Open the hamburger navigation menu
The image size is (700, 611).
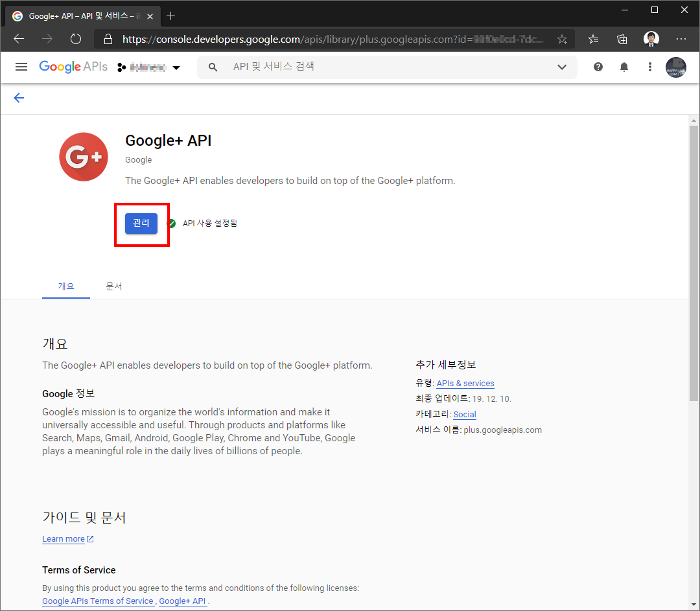click(x=21, y=67)
